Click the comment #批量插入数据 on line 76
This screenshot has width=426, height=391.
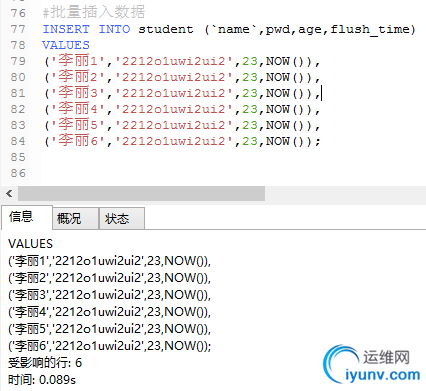coord(94,13)
